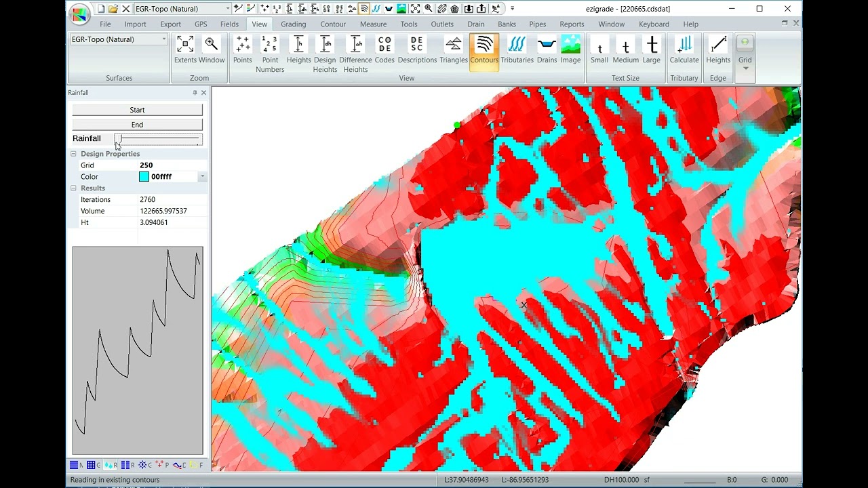This screenshot has width=868, height=488.
Task: Click the X close-file icon in quick toolbar
Action: tap(126, 9)
